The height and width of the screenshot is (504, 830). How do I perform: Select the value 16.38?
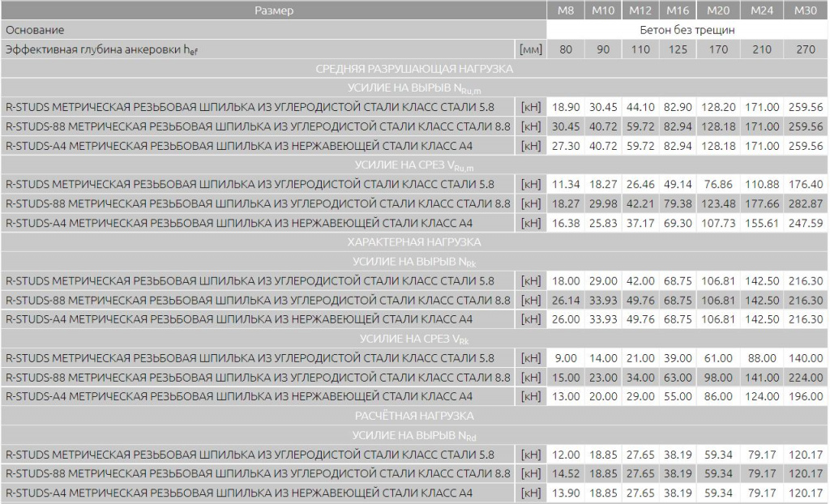tap(565, 224)
